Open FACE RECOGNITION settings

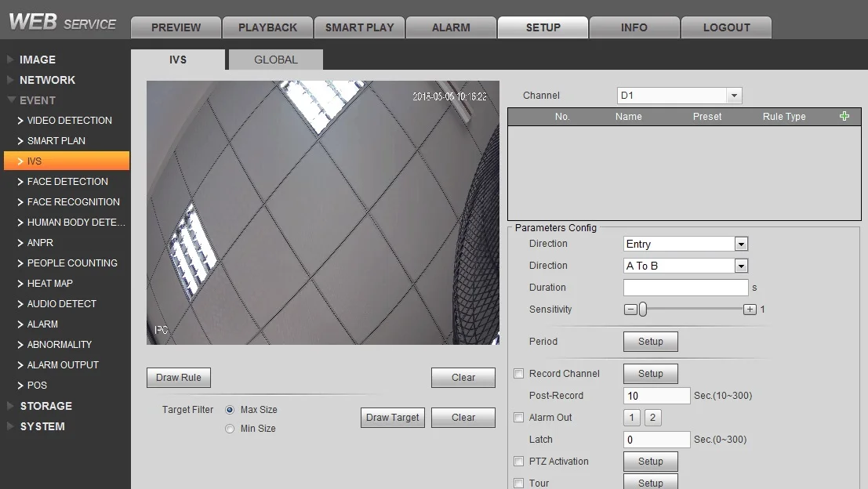click(x=74, y=202)
